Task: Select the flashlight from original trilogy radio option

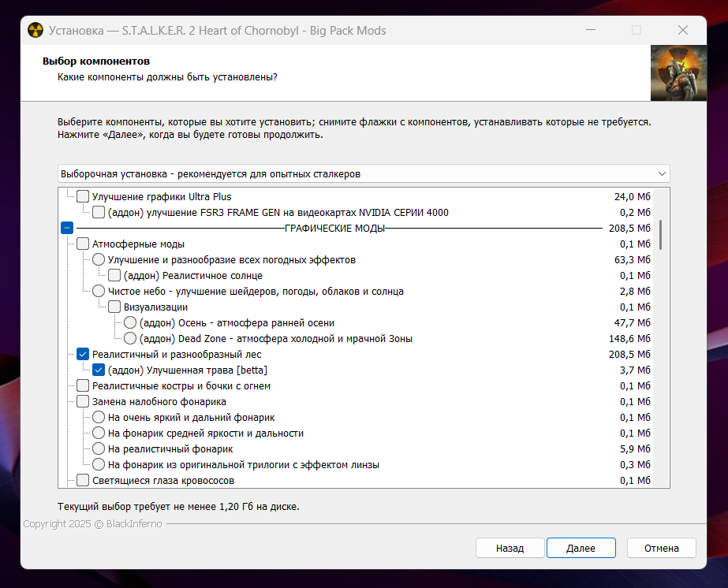Action: coord(99,464)
